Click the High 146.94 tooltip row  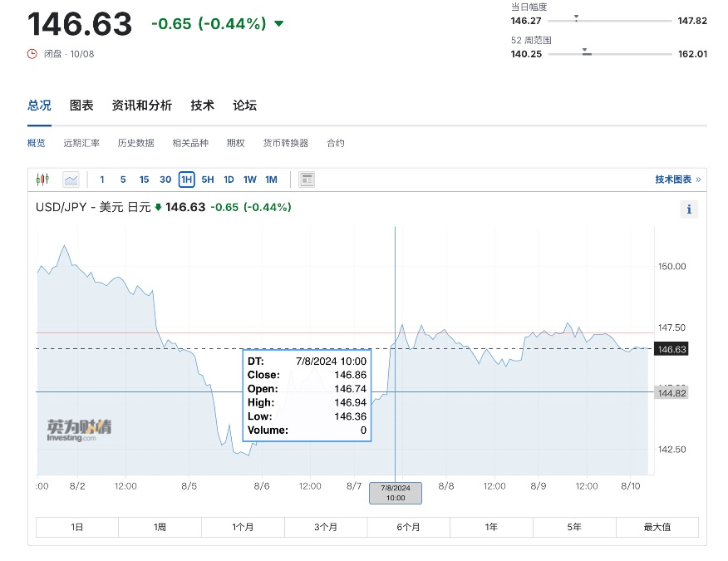pos(307,402)
